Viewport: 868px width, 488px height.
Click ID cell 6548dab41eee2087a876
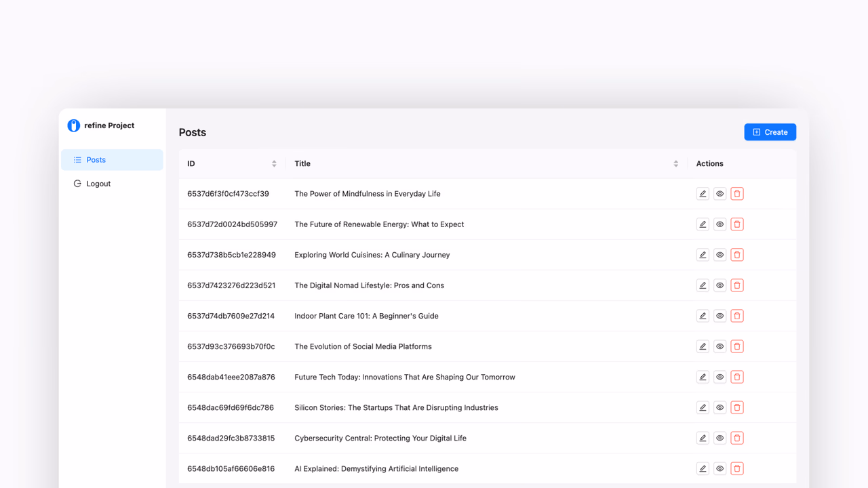[x=231, y=377]
